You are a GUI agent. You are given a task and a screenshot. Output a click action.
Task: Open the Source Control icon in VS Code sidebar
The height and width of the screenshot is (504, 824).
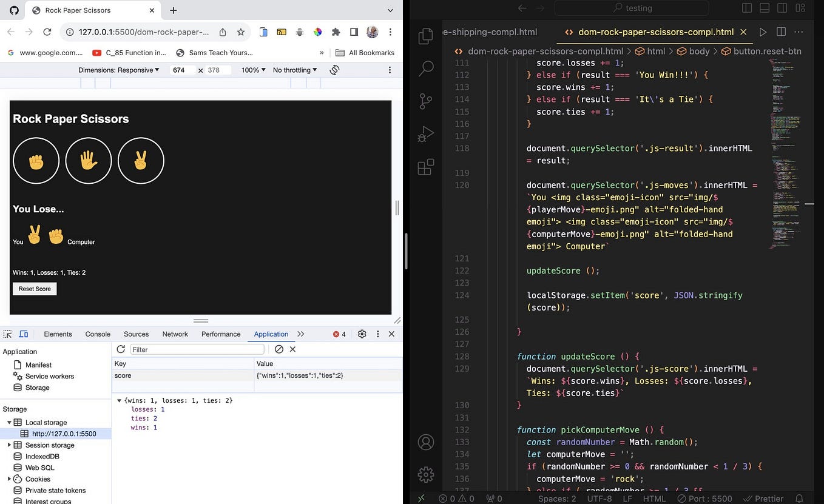(426, 101)
